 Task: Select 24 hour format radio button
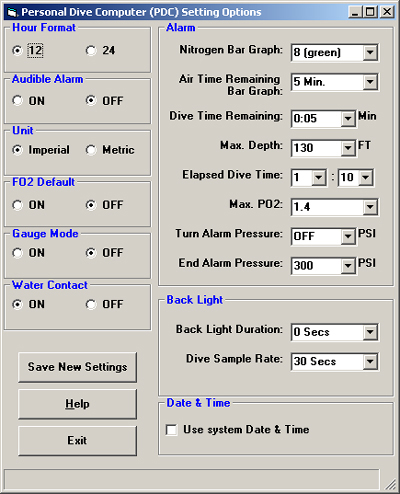click(91, 51)
